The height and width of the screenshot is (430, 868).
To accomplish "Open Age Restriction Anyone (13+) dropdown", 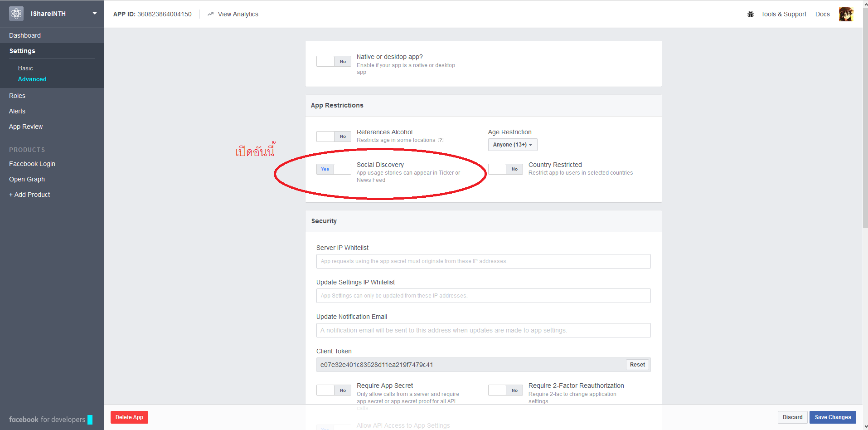I will (x=513, y=145).
